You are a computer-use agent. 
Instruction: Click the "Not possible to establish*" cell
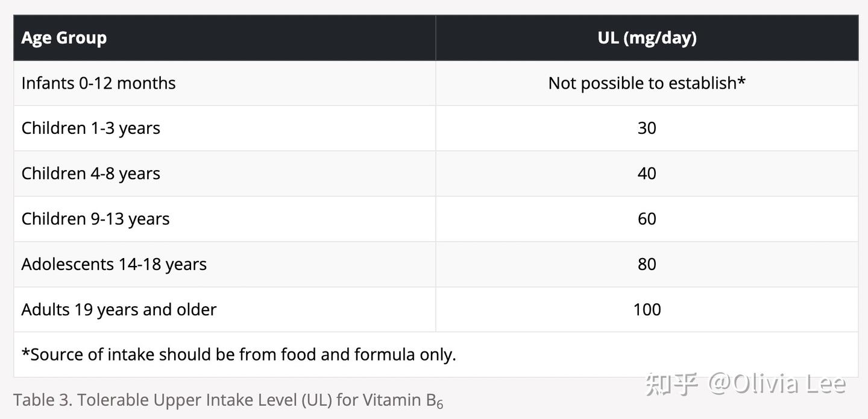coord(647,83)
